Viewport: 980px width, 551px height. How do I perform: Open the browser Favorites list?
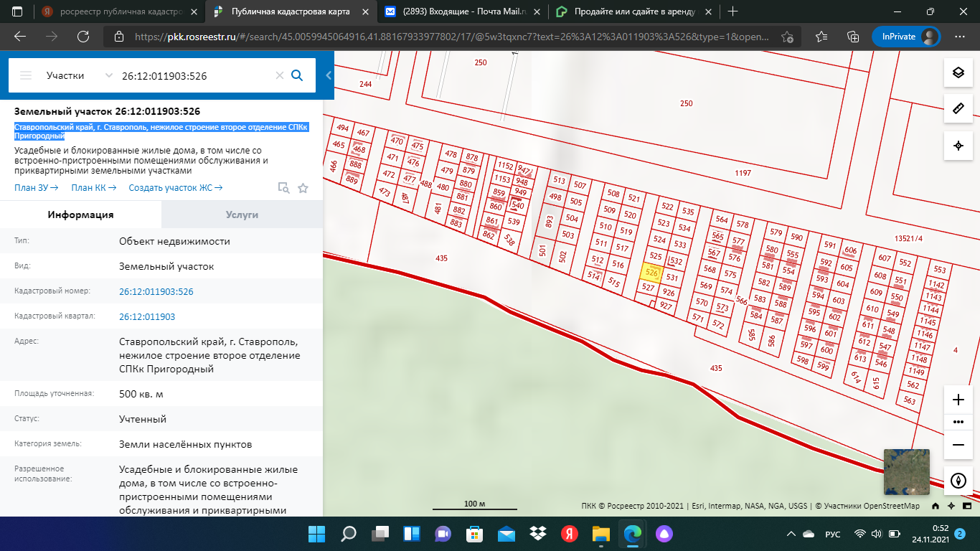pyautogui.click(x=822, y=37)
